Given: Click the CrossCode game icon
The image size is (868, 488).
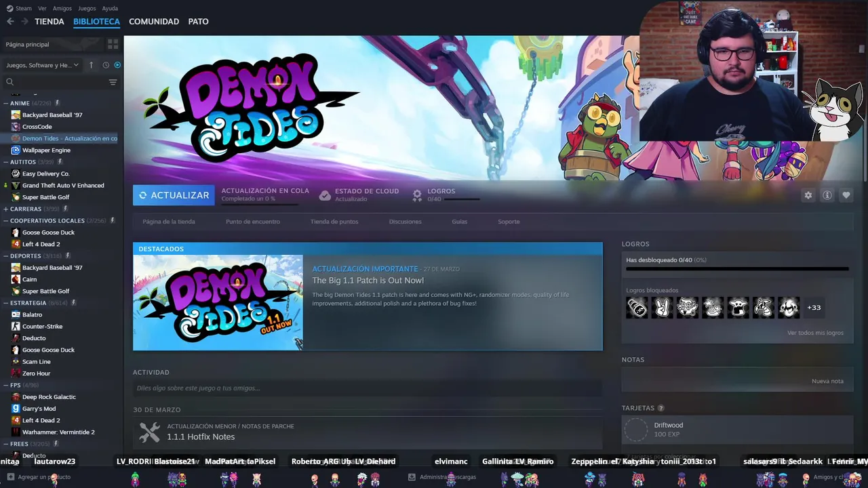Looking at the screenshot, I should (16, 127).
